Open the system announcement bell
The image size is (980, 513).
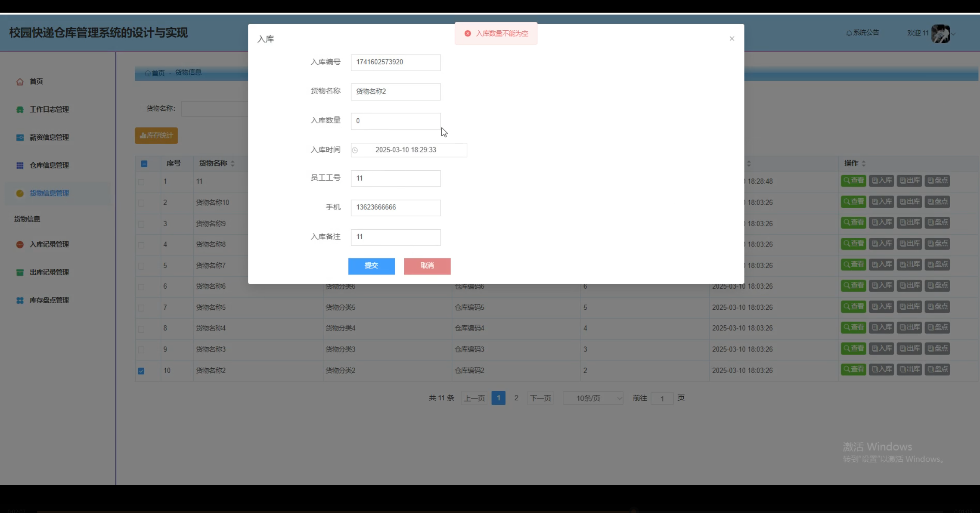(849, 33)
